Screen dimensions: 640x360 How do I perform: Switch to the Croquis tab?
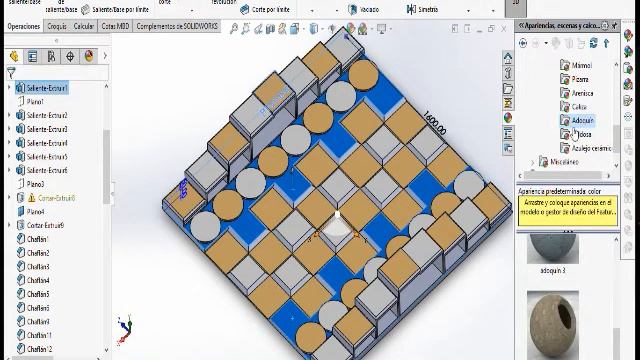(57, 26)
